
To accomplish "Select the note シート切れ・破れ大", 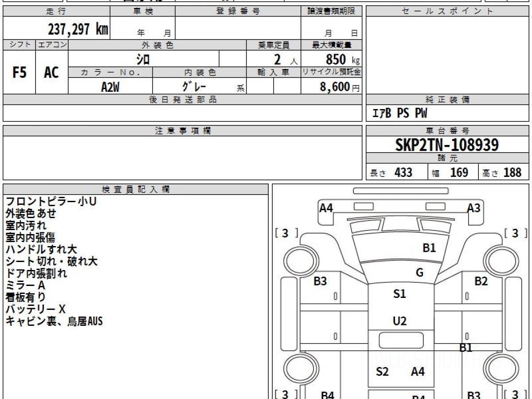I will [51, 261].
